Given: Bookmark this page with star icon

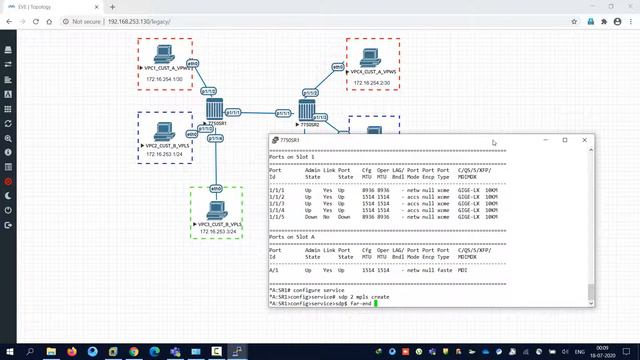Looking at the screenshot, I should pos(574,22).
